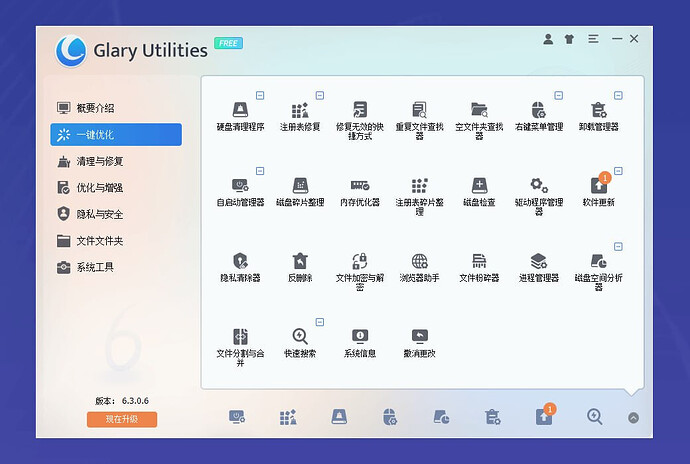Launch uninstall manager from bottom dock
This screenshot has width=690, height=464.
click(x=492, y=416)
